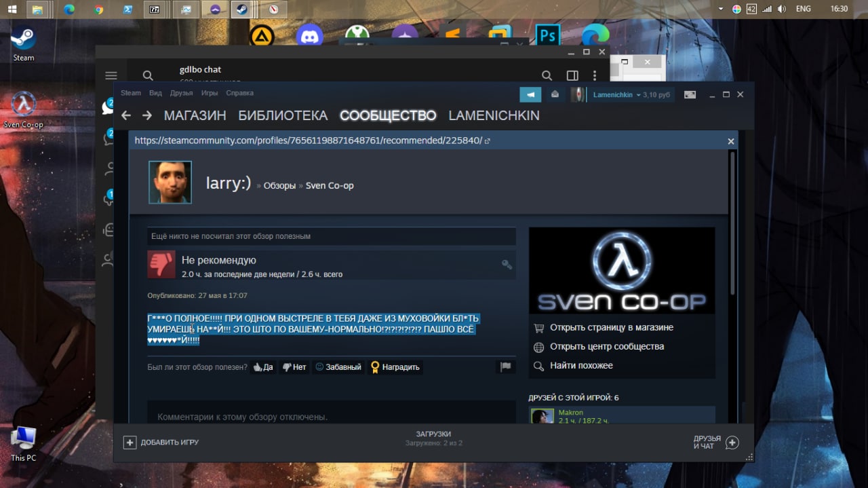Open the Steam menu in menu bar
The height and width of the screenshot is (488, 868).
131,93
